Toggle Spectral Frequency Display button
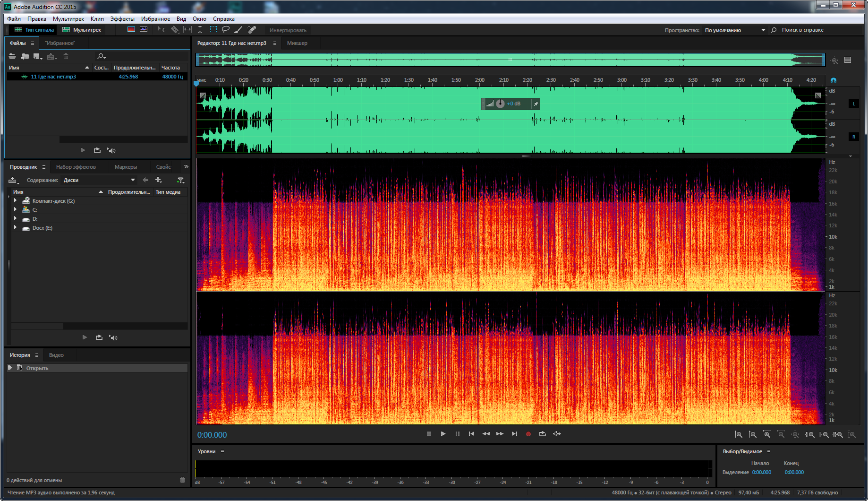868x501 pixels. (131, 29)
